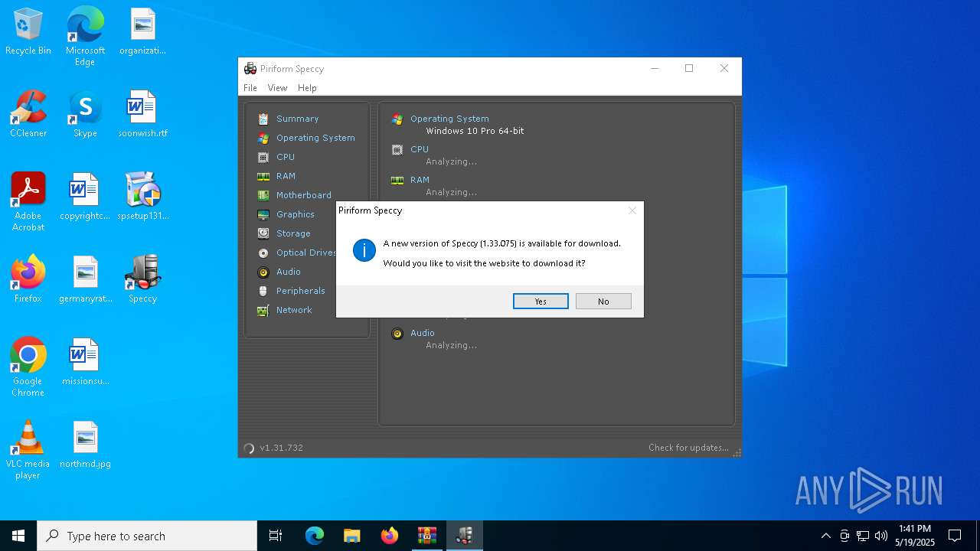
Task: Click the taskbar search box
Action: 147,536
